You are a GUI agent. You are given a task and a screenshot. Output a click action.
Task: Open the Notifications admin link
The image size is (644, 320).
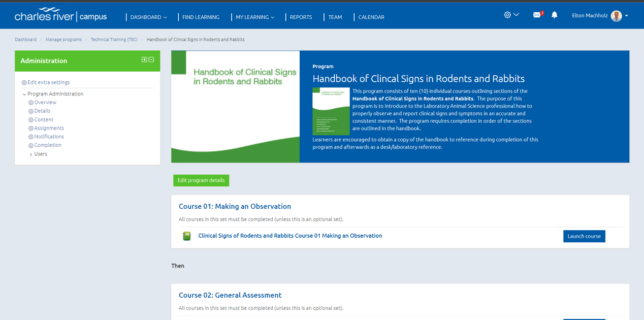click(x=49, y=137)
